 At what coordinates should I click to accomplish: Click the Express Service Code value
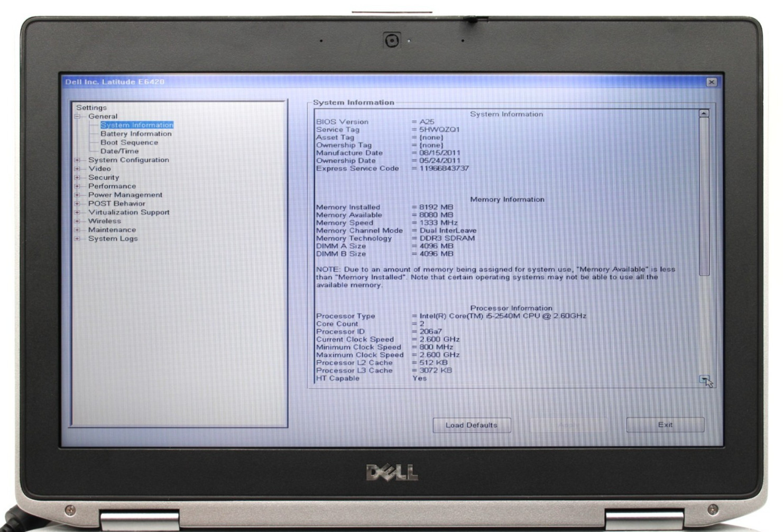[x=444, y=169]
